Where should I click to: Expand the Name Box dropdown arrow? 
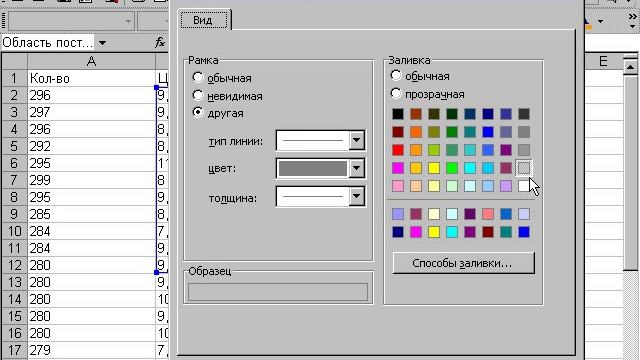[102, 42]
